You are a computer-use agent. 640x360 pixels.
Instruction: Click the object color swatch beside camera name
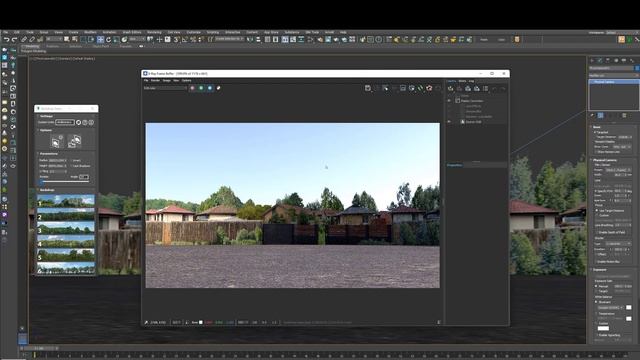(x=637, y=68)
